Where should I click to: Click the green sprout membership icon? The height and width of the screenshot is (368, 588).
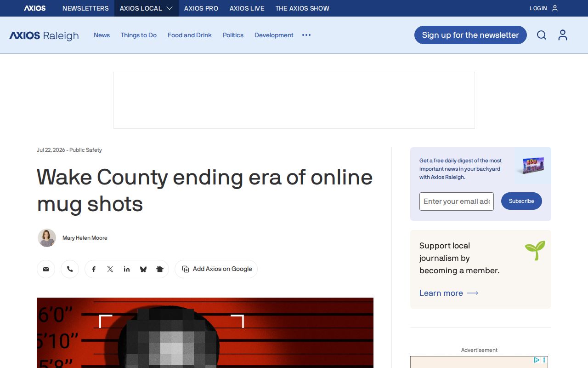coord(535,250)
